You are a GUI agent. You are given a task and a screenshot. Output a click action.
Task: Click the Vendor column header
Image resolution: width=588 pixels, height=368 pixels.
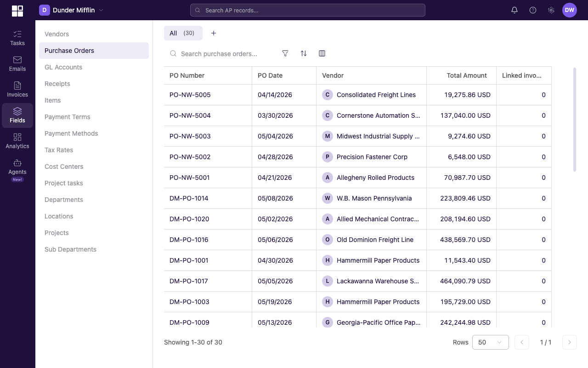[x=372, y=75]
